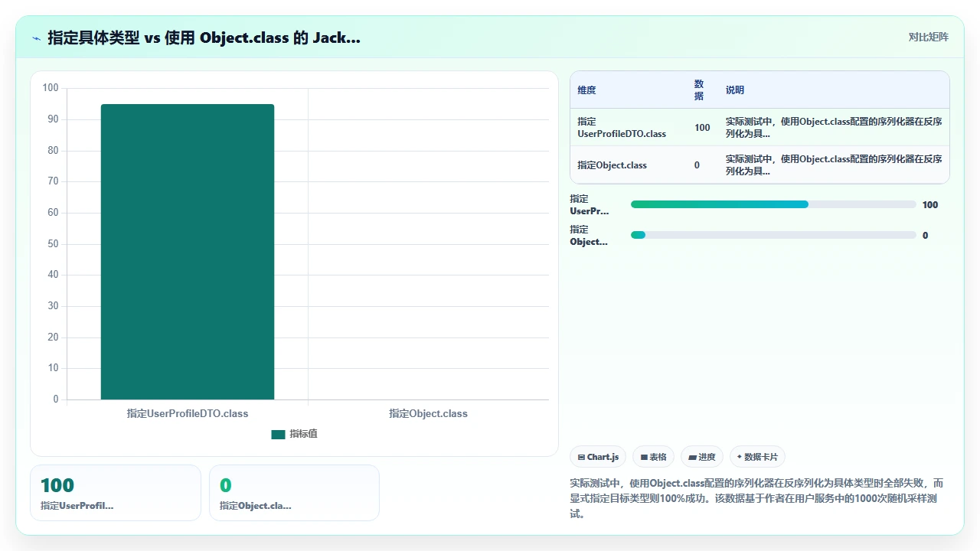
Task: Click x-axis label 指定UserProfileDTO.class
Action: [188, 413]
